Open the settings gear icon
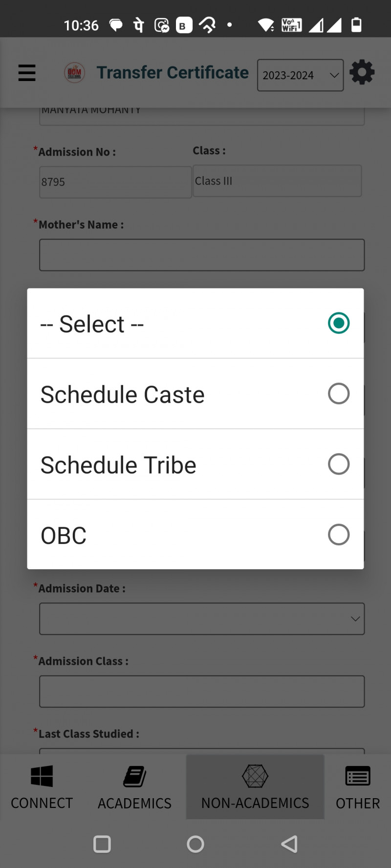This screenshot has height=868, width=391. tap(362, 73)
